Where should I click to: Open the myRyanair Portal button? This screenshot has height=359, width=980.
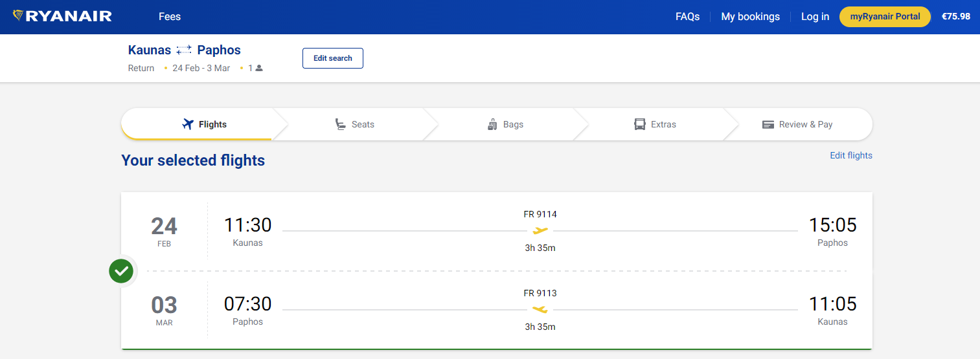[x=885, y=17]
